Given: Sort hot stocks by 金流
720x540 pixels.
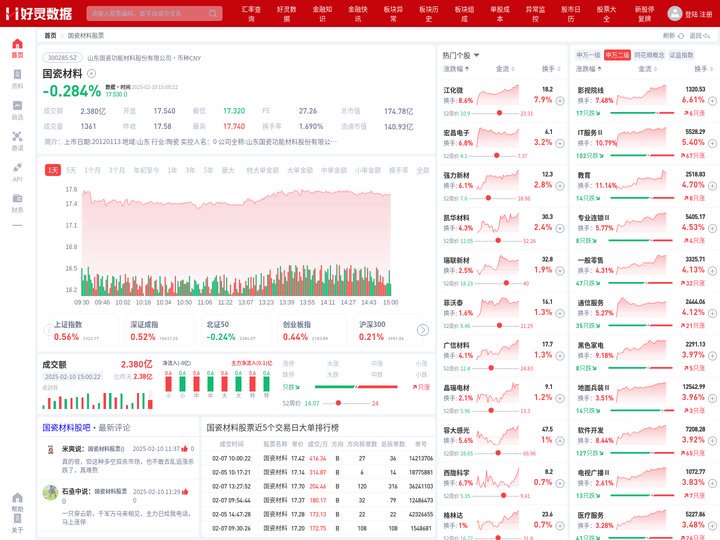Looking at the screenshot, I should (505, 69).
